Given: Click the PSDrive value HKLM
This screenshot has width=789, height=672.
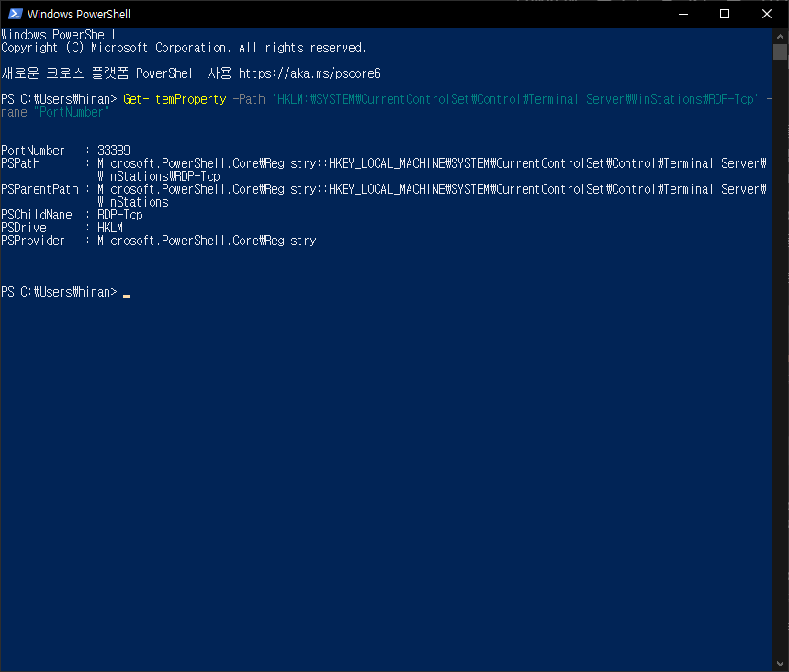Looking at the screenshot, I should 110,228.
